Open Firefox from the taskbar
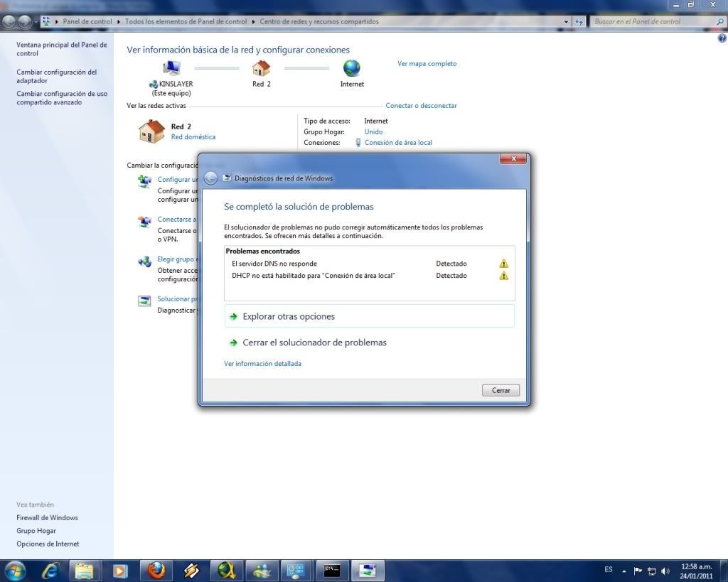 [156, 570]
